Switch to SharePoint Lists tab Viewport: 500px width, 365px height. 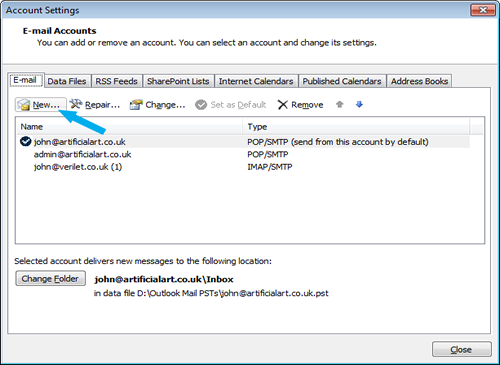click(178, 81)
